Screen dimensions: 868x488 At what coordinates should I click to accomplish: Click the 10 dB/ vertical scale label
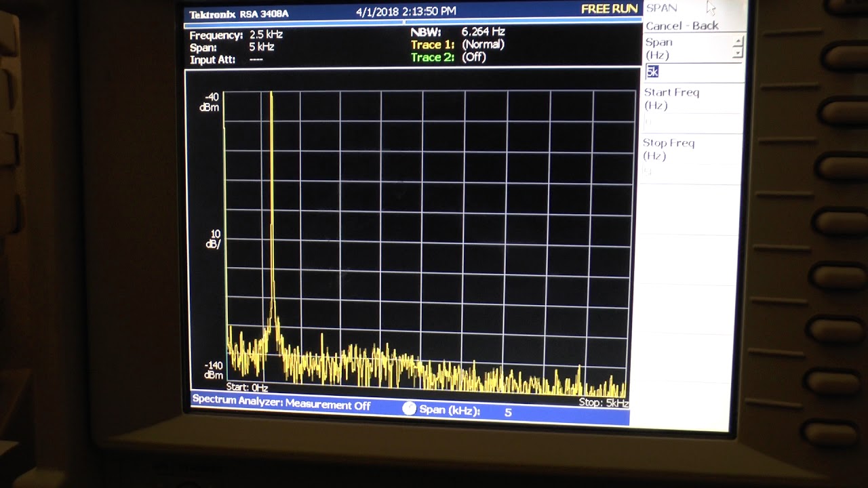(212, 239)
